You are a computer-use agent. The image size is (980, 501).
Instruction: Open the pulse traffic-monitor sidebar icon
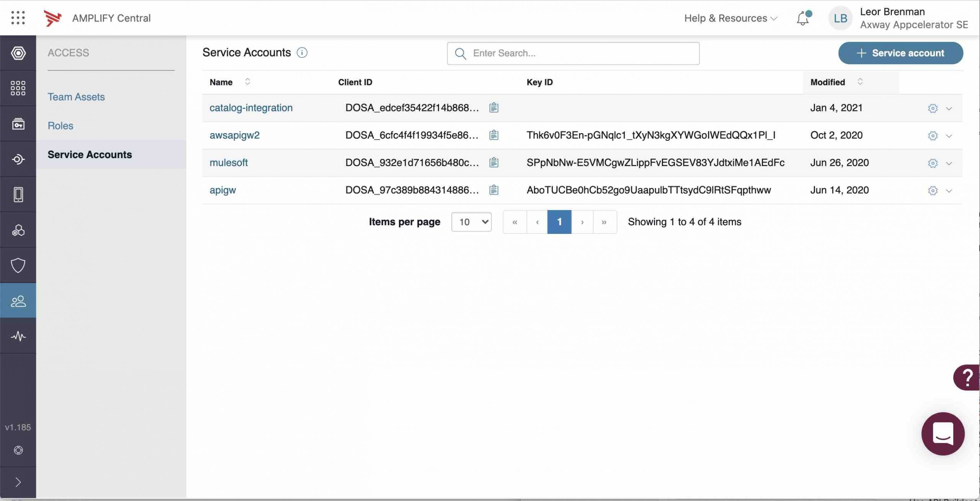point(18,336)
